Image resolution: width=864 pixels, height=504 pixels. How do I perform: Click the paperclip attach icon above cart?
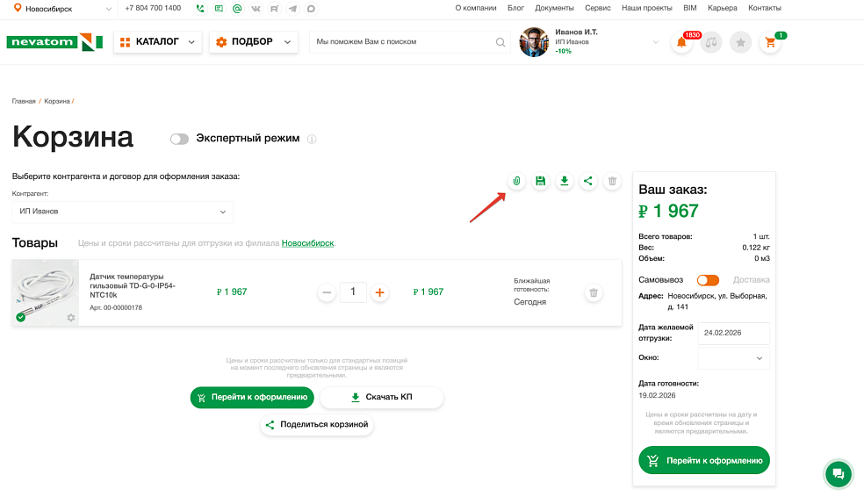tap(516, 182)
